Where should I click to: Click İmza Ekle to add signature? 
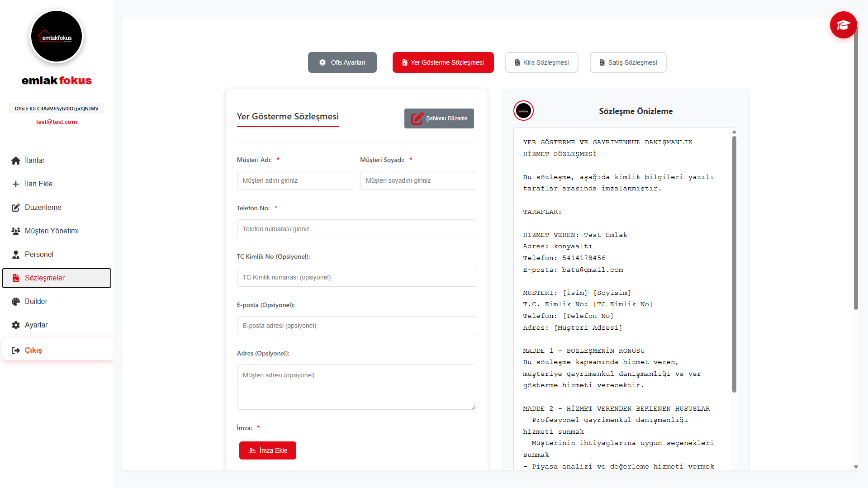pyautogui.click(x=267, y=450)
